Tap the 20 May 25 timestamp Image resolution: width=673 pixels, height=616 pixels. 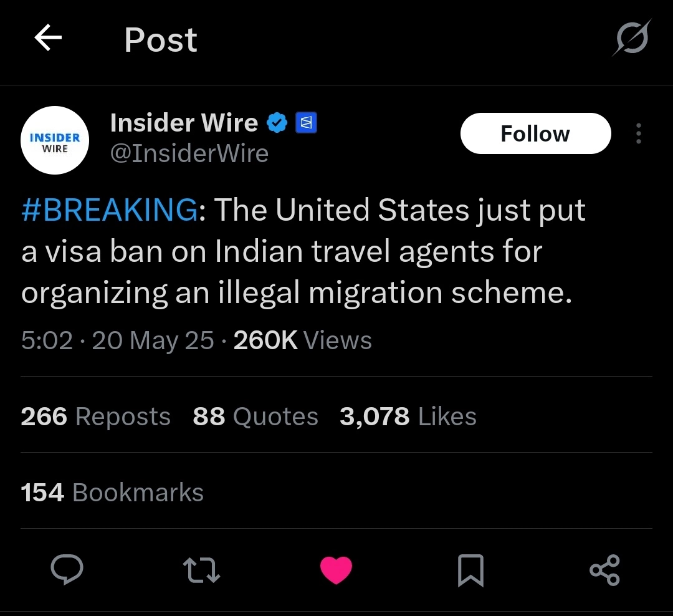click(153, 340)
